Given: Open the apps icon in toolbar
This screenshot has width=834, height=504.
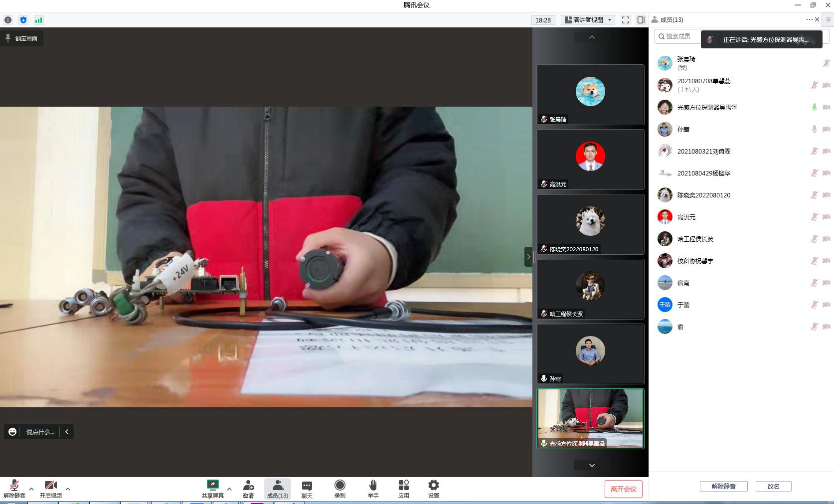Looking at the screenshot, I should click(403, 486).
